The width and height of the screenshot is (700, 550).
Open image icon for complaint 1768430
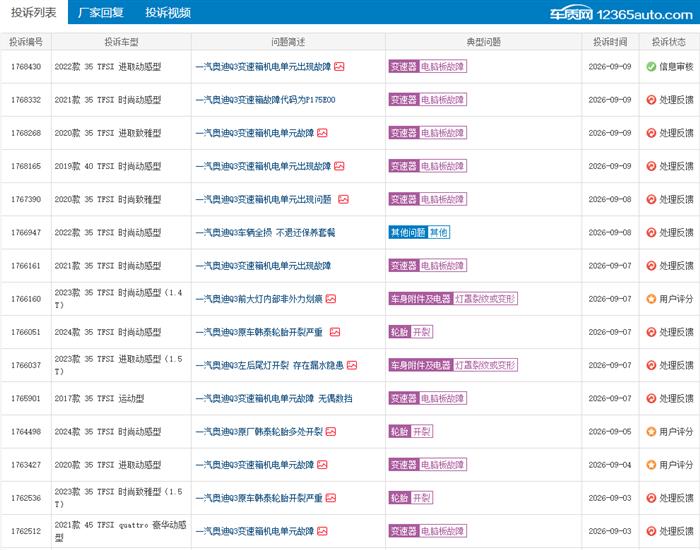pos(339,67)
